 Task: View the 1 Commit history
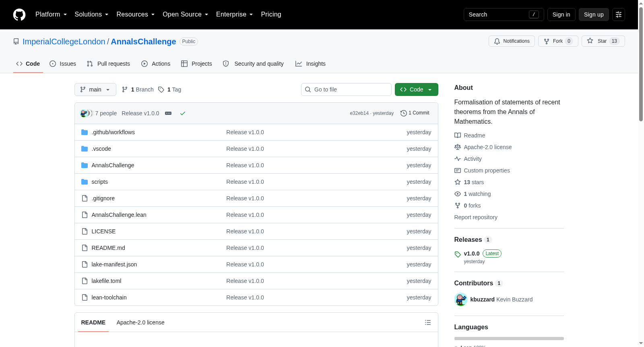click(x=415, y=113)
